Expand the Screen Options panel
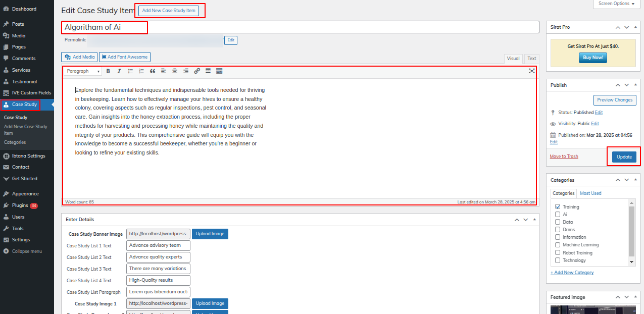The image size is (644, 314). pyautogui.click(x=617, y=4)
